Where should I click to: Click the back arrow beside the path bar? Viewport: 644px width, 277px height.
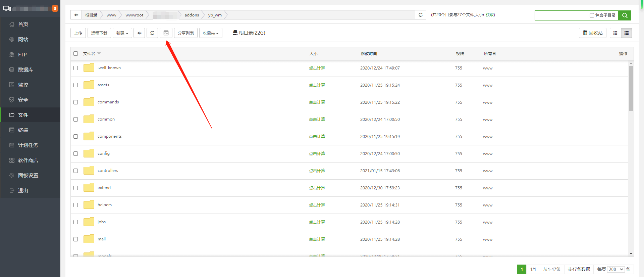pyautogui.click(x=76, y=15)
